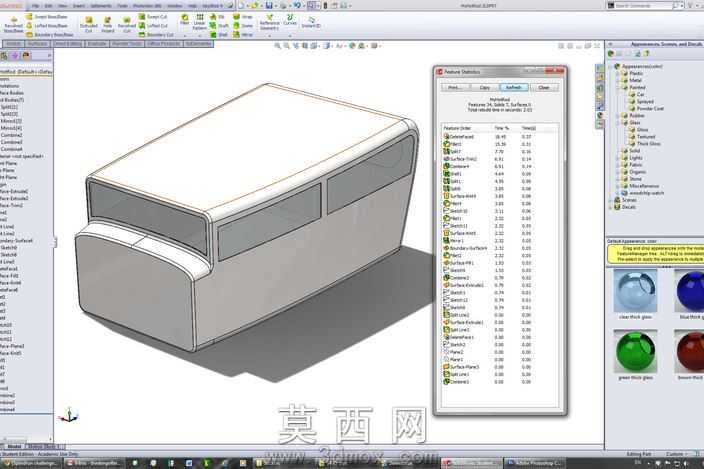This screenshot has height=469, width=704.
Task: Open dropdown arrow below Linear Pattern
Action: coord(199,35)
